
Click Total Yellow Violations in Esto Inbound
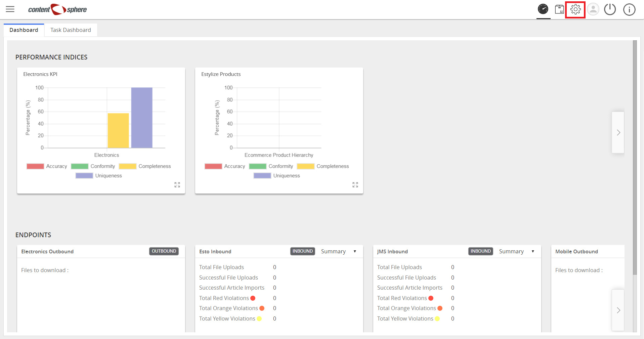tap(227, 319)
